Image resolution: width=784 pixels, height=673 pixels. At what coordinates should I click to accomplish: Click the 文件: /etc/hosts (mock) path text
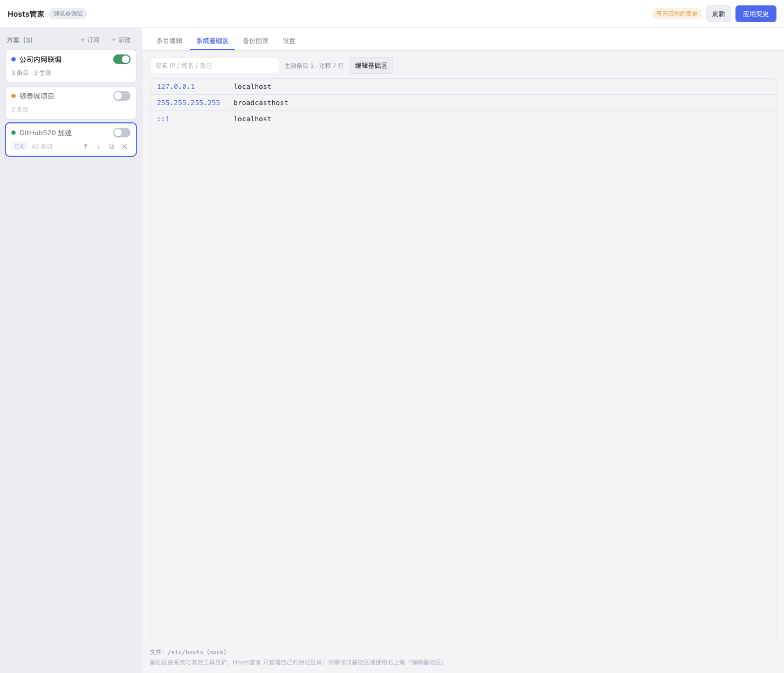pyautogui.click(x=188, y=652)
